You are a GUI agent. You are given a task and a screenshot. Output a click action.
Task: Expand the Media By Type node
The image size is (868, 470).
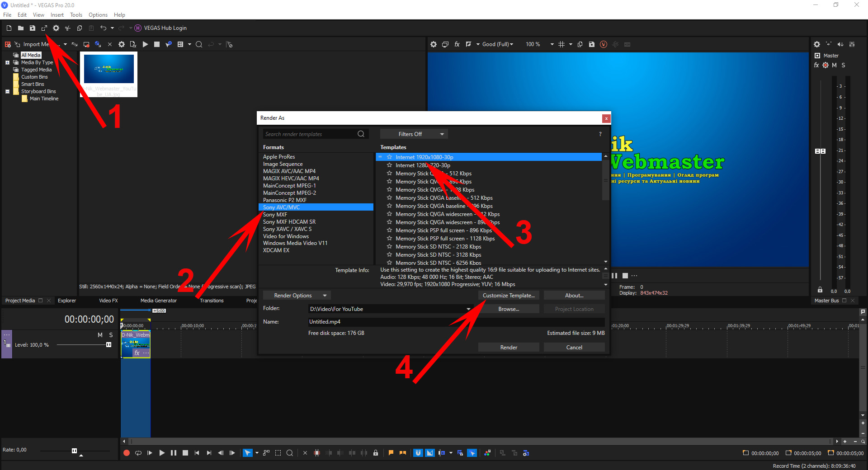[7, 62]
